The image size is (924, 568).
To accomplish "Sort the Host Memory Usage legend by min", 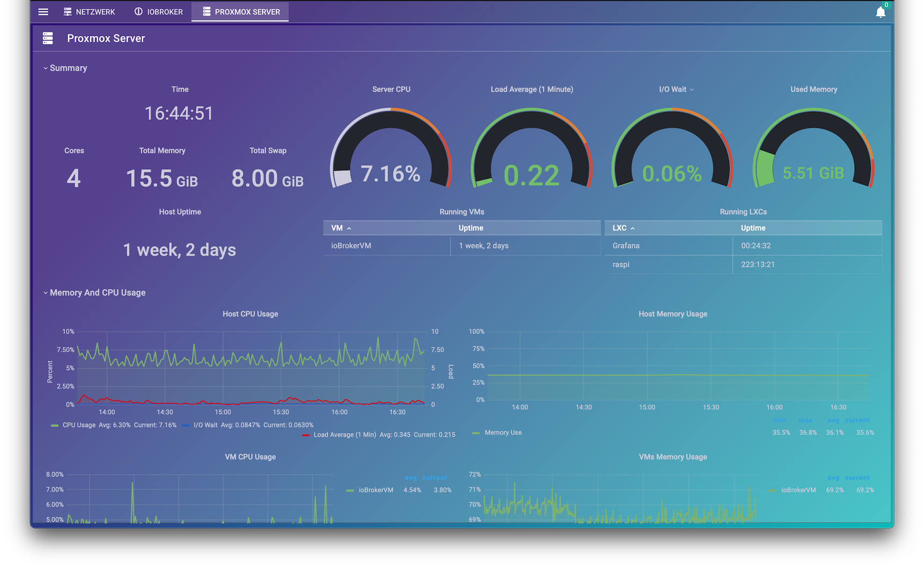I will click(780, 420).
